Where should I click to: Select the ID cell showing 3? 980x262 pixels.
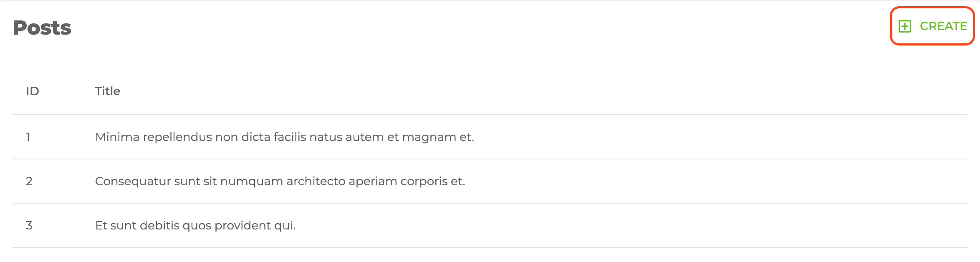pos(29,225)
